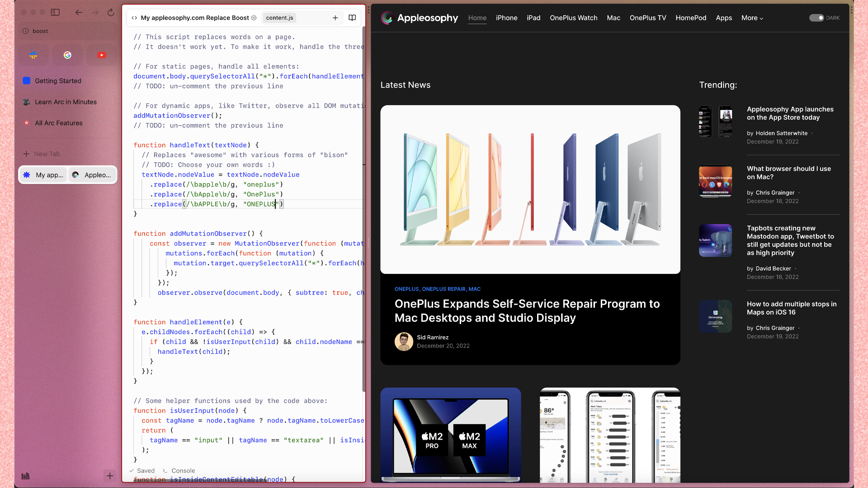Open Appleosophy App launches trending article
This screenshot has width=868, height=488.
coord(790,113)
